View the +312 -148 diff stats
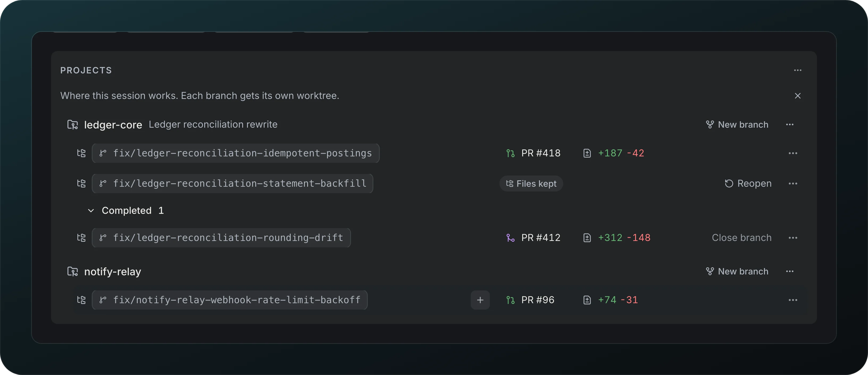The image size is (868, 375). (624, 238)
